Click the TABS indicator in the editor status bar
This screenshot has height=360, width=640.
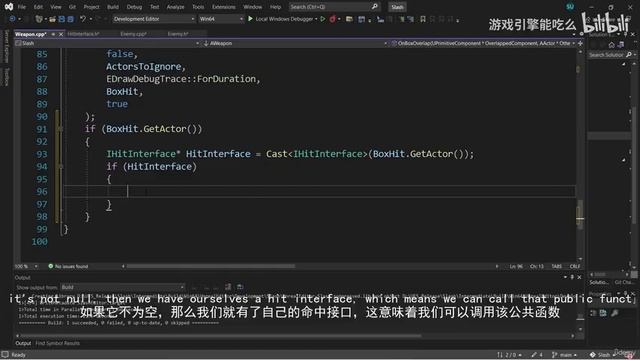click(x=556, y=267)
